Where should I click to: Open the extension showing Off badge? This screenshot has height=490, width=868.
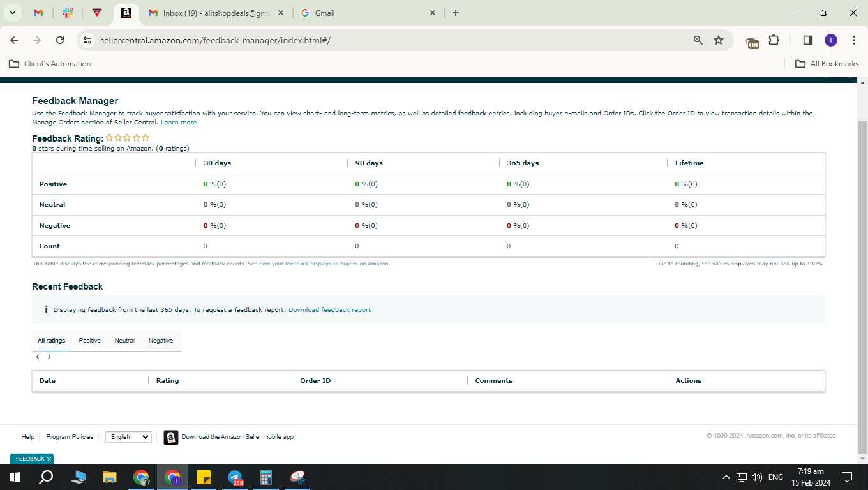click(752, 41)
